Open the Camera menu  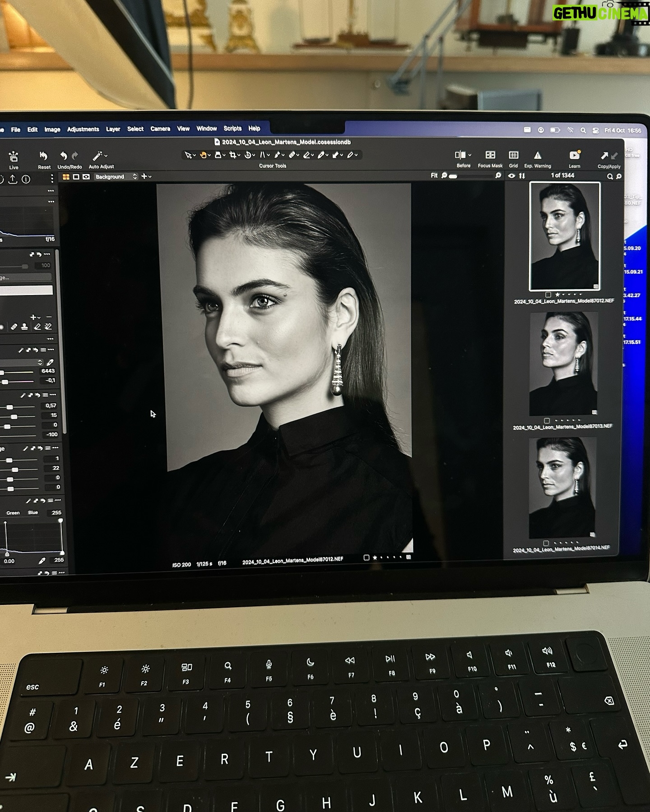pos(160,129)
